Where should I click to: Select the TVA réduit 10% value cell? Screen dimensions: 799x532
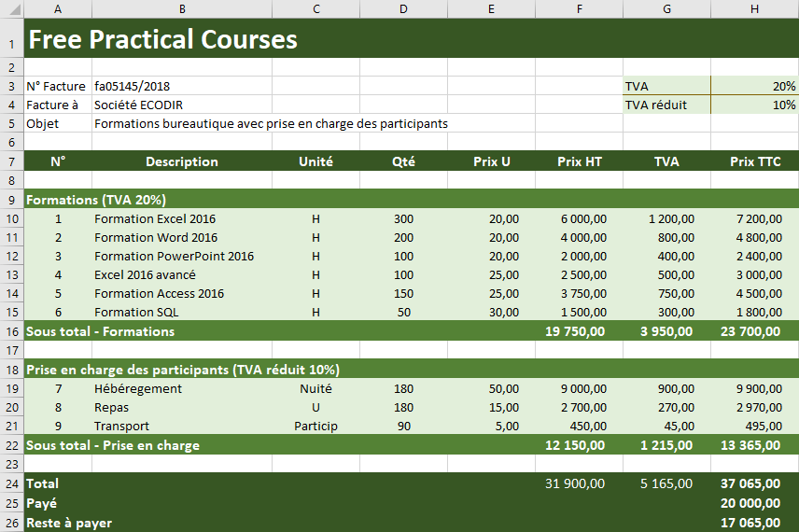[754, 105]
